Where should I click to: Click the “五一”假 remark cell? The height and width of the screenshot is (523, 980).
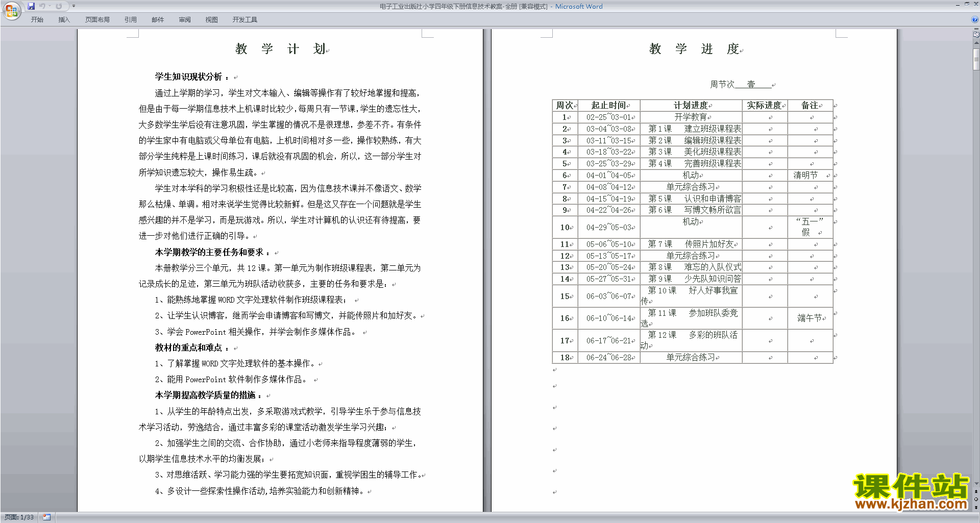point(810,227)
